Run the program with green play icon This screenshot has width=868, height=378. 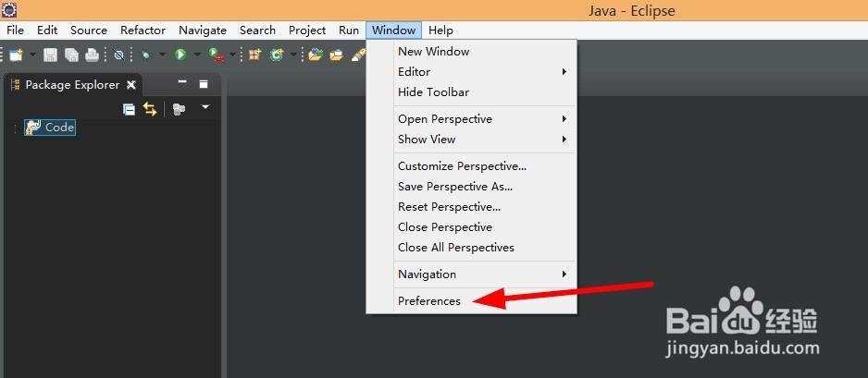pyautogui.click(x=180, y=55)
